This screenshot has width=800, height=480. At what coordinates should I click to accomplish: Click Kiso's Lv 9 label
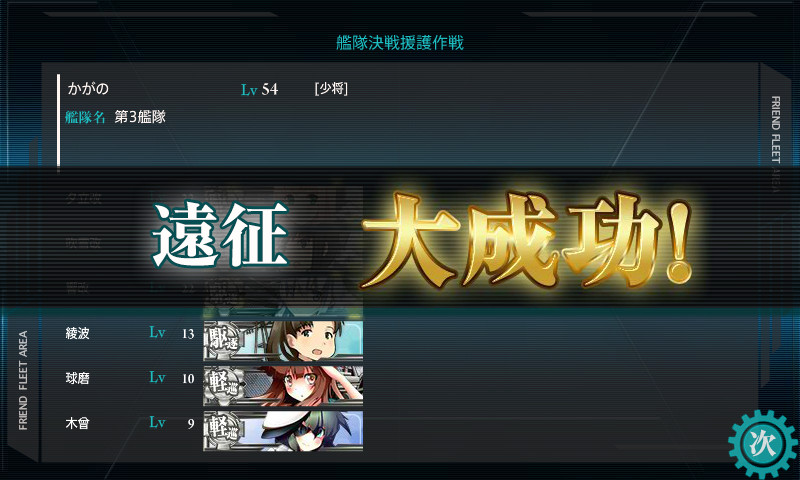click(x=172, y=423)
